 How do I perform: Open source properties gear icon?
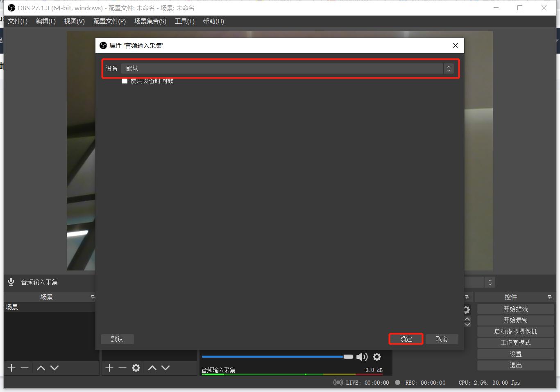[x=136, y=368]
